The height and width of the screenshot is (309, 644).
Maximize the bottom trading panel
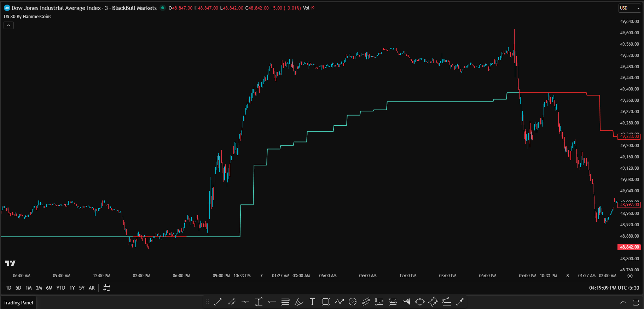636,303
